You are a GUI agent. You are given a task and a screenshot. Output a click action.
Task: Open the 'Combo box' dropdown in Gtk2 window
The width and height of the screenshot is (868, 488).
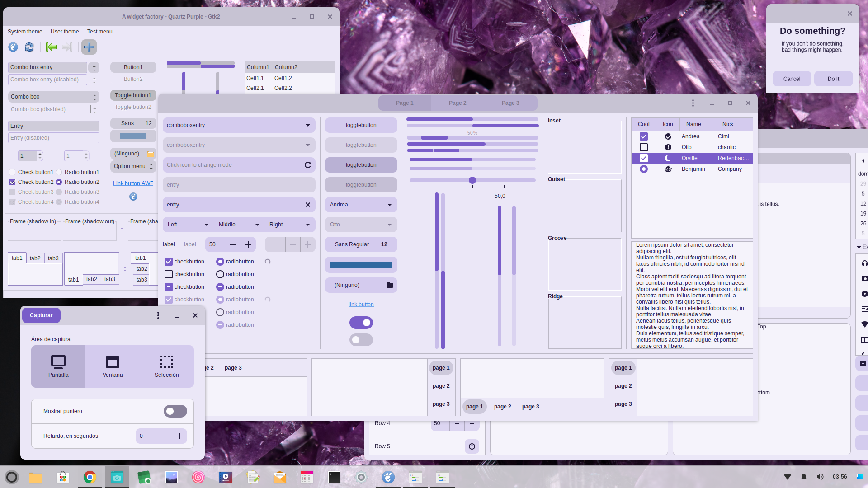tap(54, 97)
